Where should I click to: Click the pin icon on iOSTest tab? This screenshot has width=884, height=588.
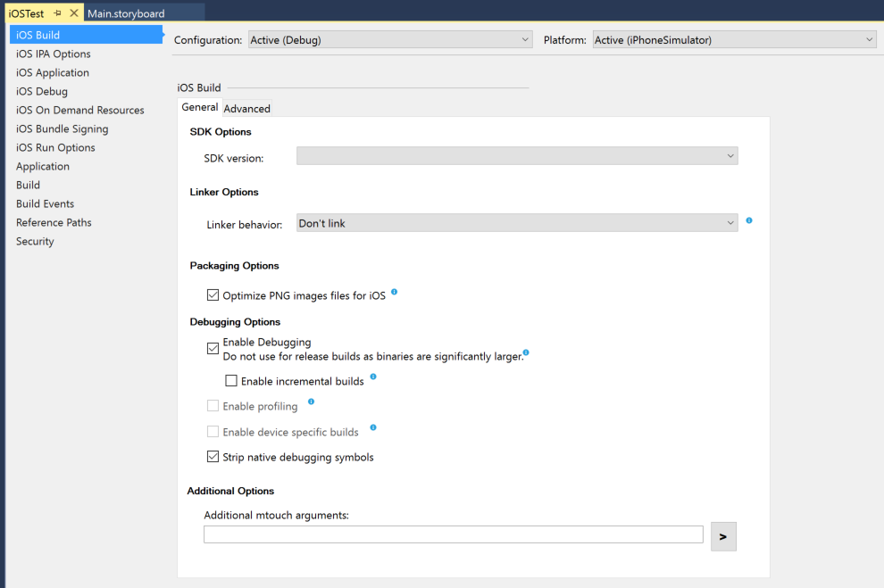[58, 13]
